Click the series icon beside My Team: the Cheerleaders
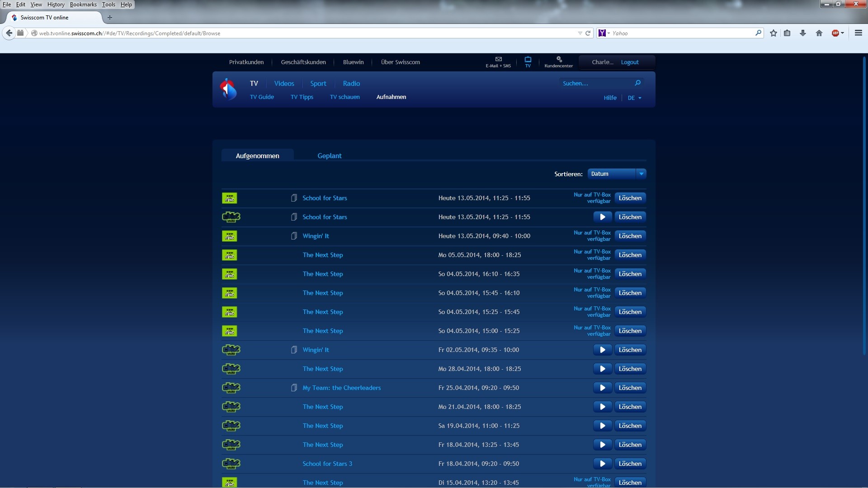Screen dimensions: 868x488 294,388
